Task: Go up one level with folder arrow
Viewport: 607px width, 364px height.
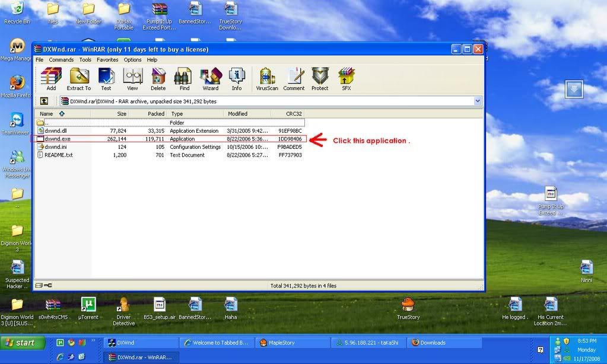Action: [x=44, y=101]
